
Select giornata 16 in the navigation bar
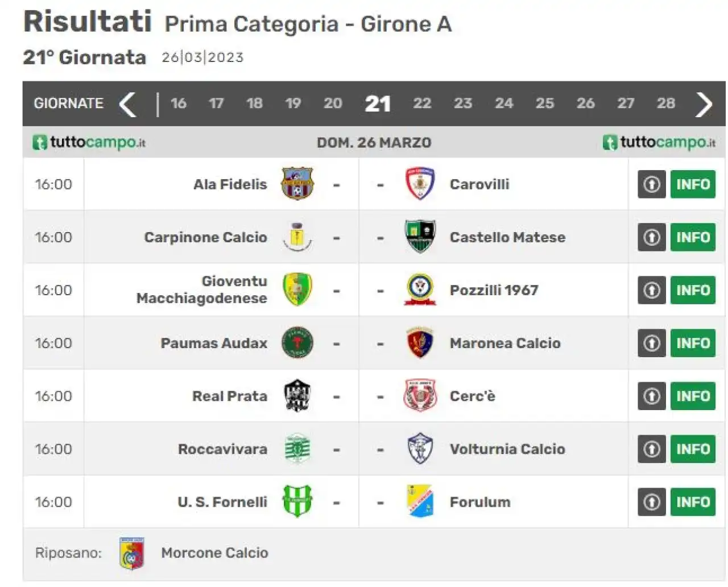[x=179, y=104]
